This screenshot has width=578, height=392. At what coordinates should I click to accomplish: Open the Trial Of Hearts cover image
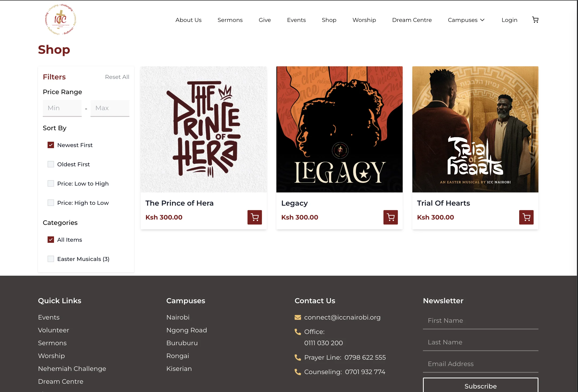(x=475, y=129)
